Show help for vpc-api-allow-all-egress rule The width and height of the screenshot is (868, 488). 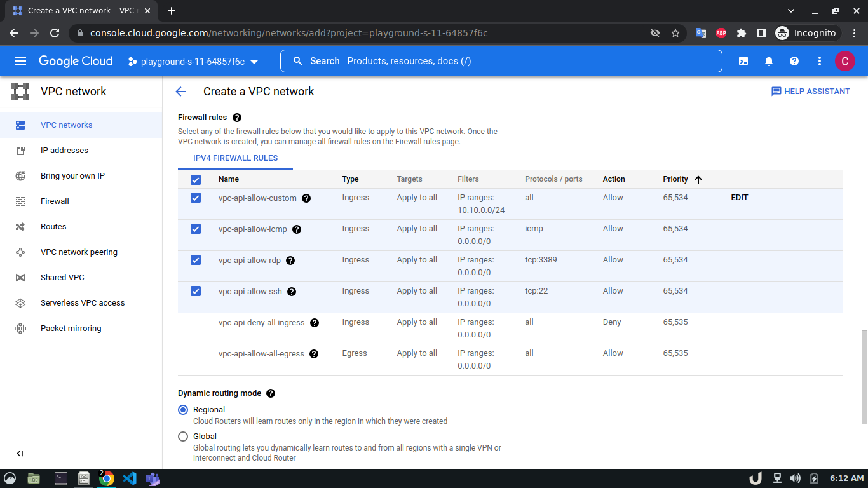coord(314,354)
